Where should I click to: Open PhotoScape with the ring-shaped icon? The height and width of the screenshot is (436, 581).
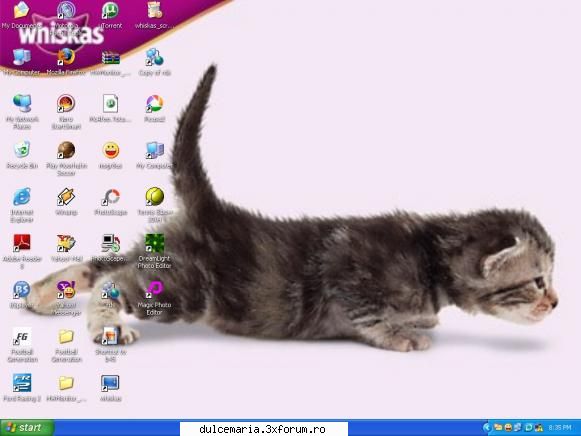[x=110, y=196]
